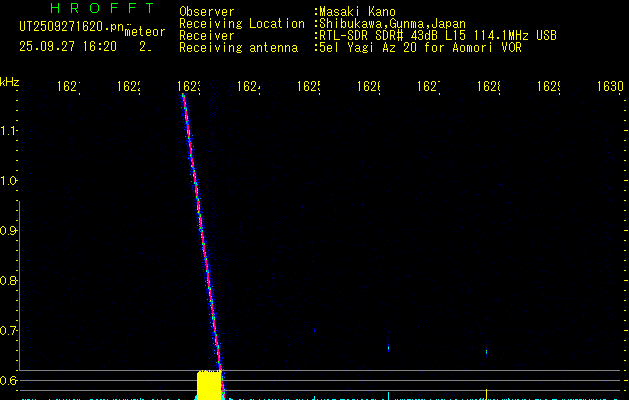Click the 25.09.27 16:20 timestamp
Screen dimensions: 629x400
click(68, 46)
